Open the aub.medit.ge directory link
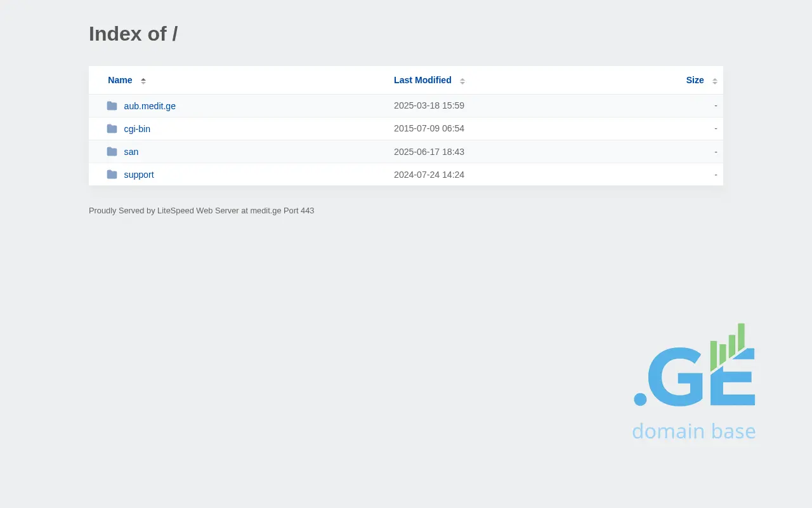The height and width of the screenshot is (508, 812). [x=150, y=106]
